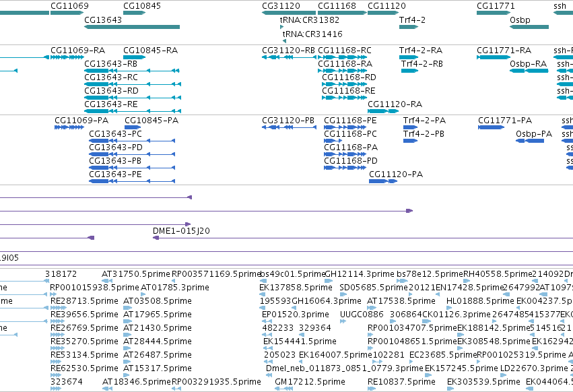Click transcript CG13643-RE
Viewport: 573px width, 392px height.
(x=110, y=104)
